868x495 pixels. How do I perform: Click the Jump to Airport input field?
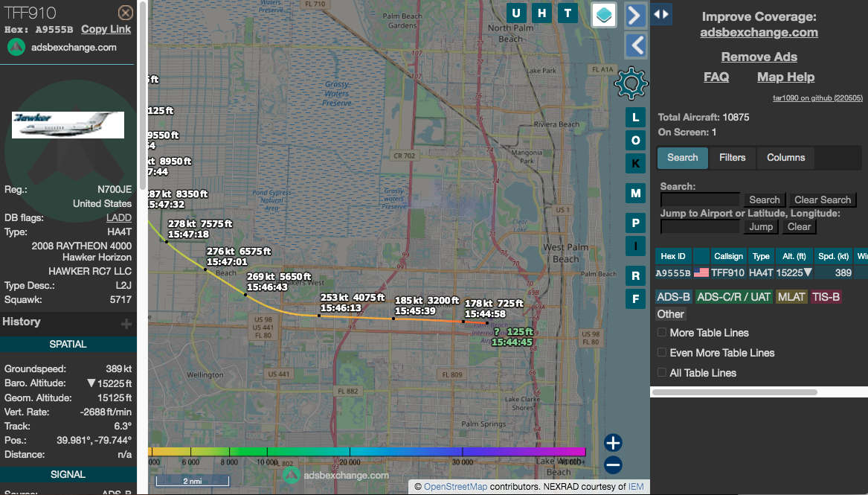(700, 226)
